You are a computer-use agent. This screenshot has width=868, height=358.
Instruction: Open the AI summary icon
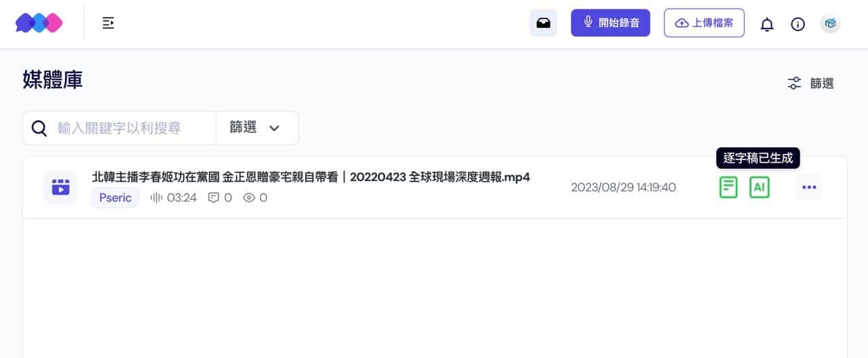pyautogui.click(x=759, y=187)
